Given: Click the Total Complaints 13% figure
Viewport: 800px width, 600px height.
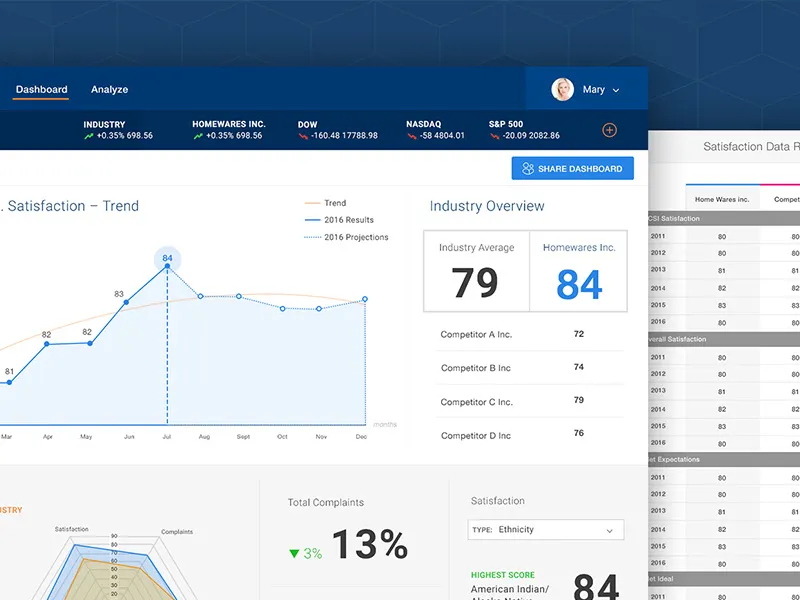Looking at the screenshot, I should 370,544.
